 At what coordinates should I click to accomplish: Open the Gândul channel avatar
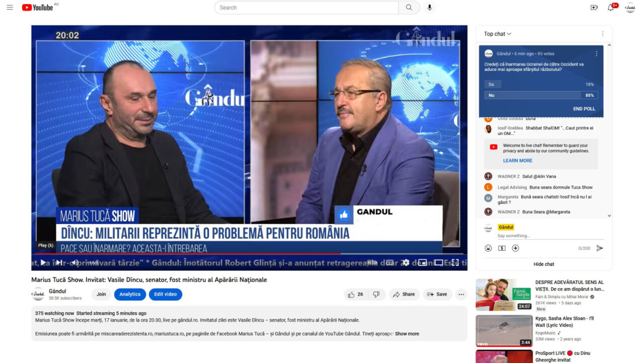[x=38, y=294]
